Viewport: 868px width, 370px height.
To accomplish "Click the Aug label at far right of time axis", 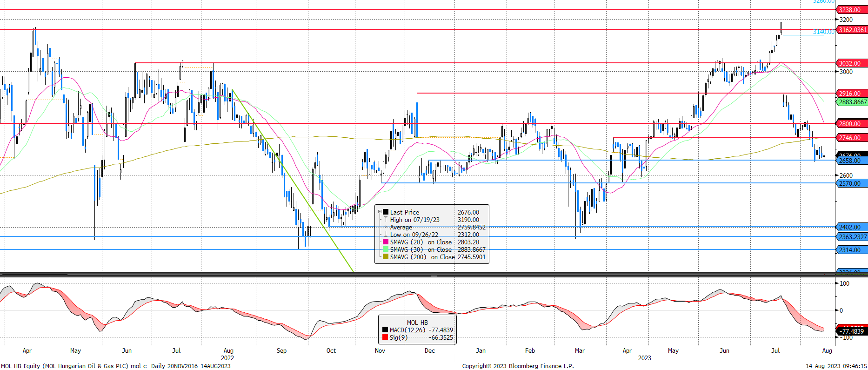I will coord(827,350).
